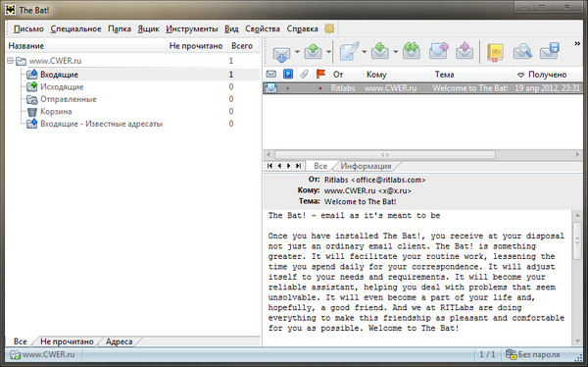
Task: Create a new message with the pen icon
Action: click(349, 51)
